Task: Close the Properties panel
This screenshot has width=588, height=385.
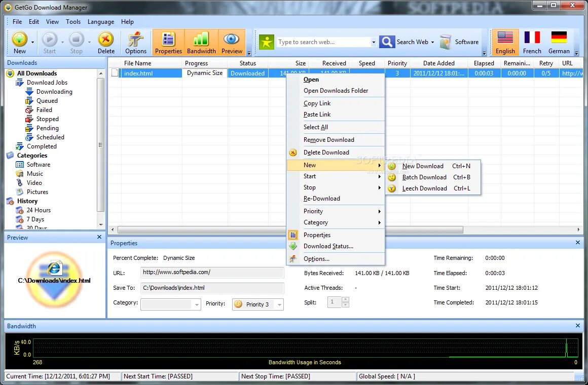Action: [x=577, y=243]
